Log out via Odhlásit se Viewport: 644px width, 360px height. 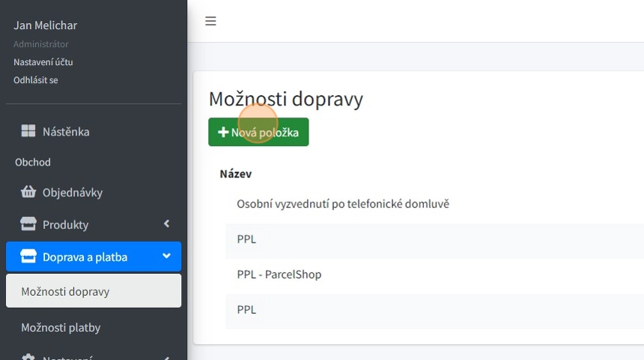click(x=35, y=79)
